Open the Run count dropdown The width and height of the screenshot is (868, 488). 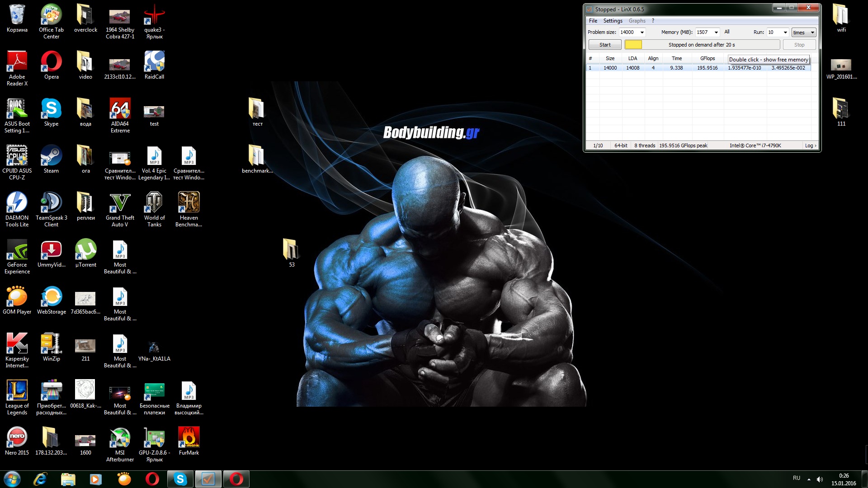click(785, 32)
